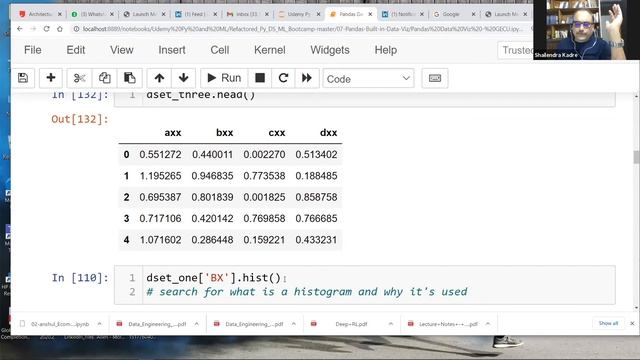Open the View menu
This screenshot has height=360, width=640.
point(122,50)
